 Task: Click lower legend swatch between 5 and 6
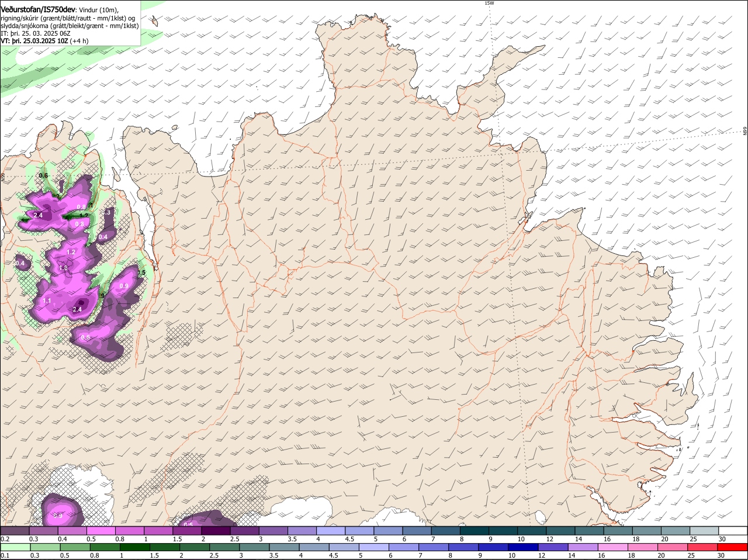375,547
